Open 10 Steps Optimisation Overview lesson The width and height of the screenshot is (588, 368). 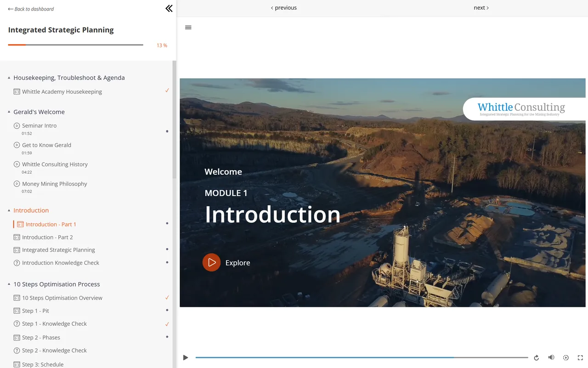tap(62, 298)
